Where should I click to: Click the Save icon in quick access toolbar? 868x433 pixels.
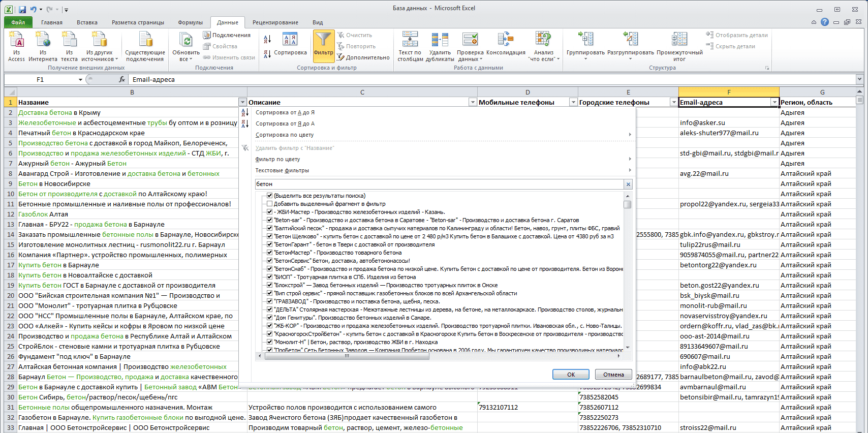[22, 9]
